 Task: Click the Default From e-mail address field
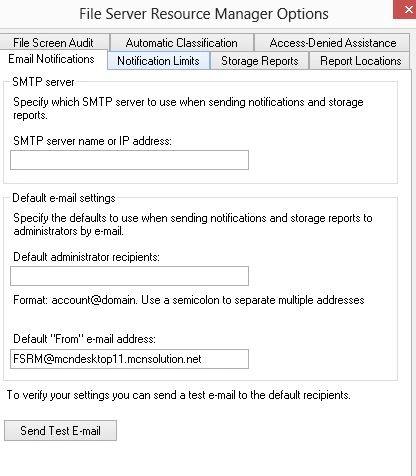click(129, 359)
